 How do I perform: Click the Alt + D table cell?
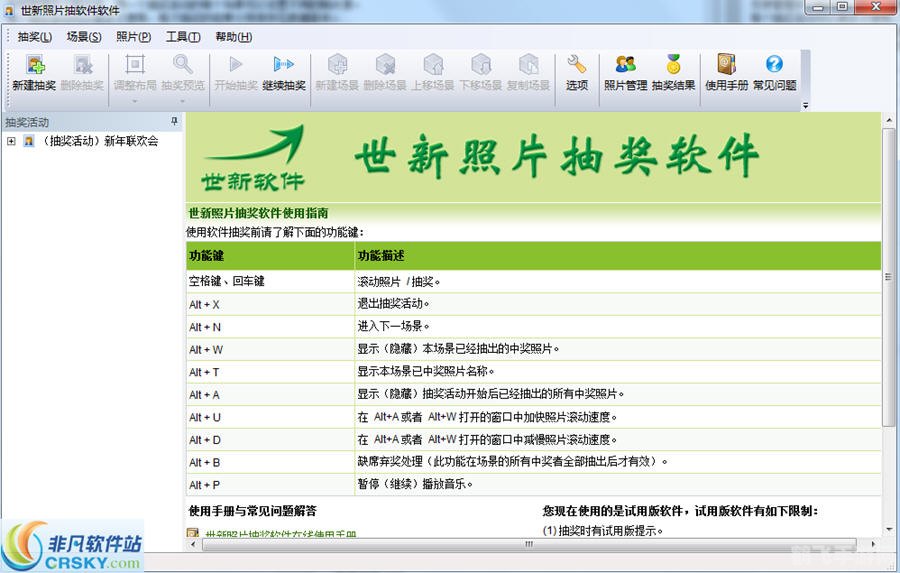click(x=270, y=440)
